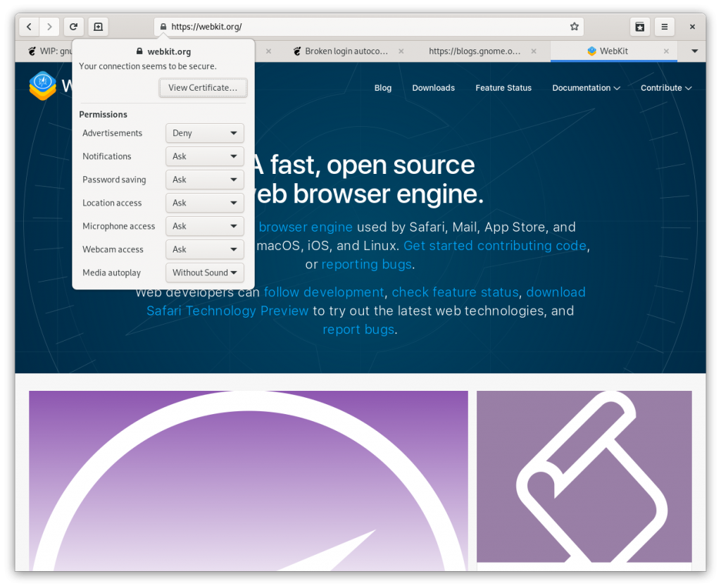Click the Permissions section heading
The image size is (721, 588).
(x=103, y=115)
